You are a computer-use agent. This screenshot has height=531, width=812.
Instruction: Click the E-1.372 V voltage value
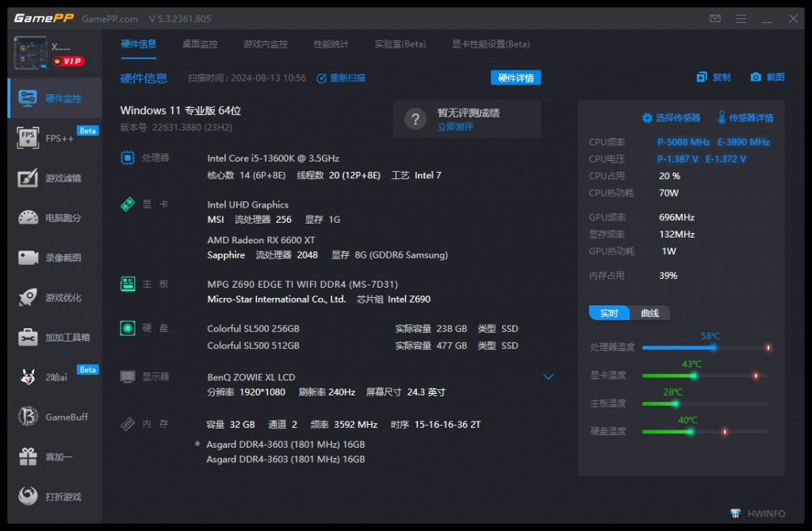[726, 159]
